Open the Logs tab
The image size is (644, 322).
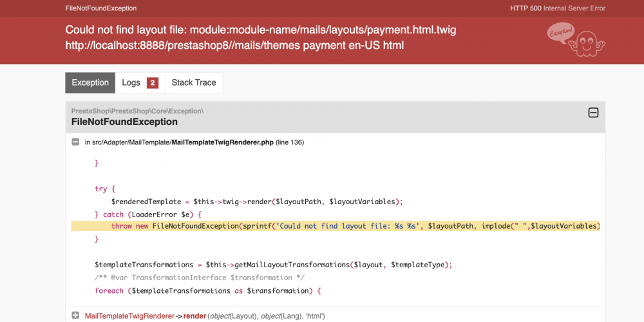tap(140, 82)
